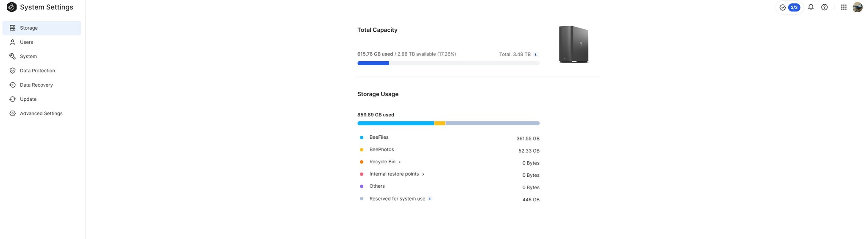Image resolution: width=868 pixels, height=239 pixels.
Task: Go to the Users section
Action: point(26,42)
